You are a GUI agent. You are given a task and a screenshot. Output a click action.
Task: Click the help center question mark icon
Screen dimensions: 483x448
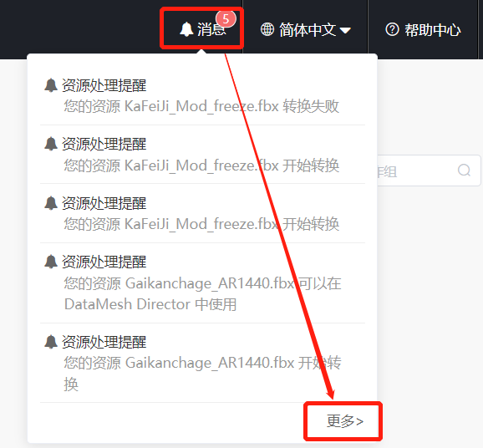tap(392, 29)
